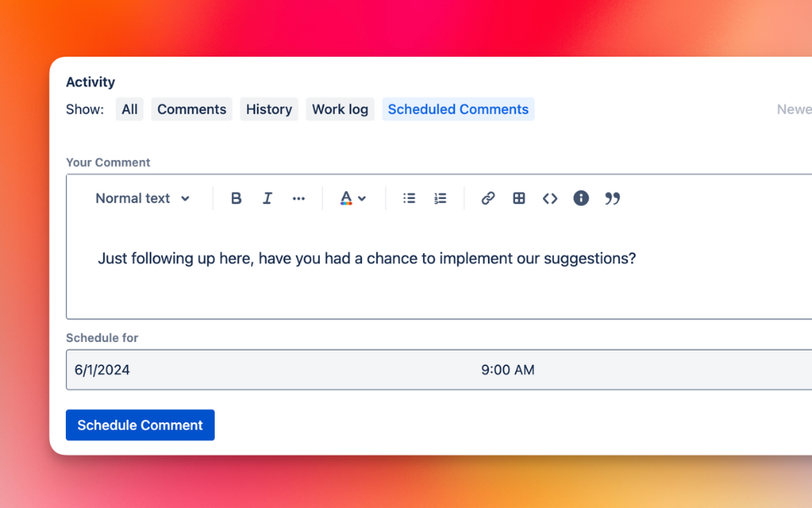Insert a code snippet block

[x=550, y=198]
